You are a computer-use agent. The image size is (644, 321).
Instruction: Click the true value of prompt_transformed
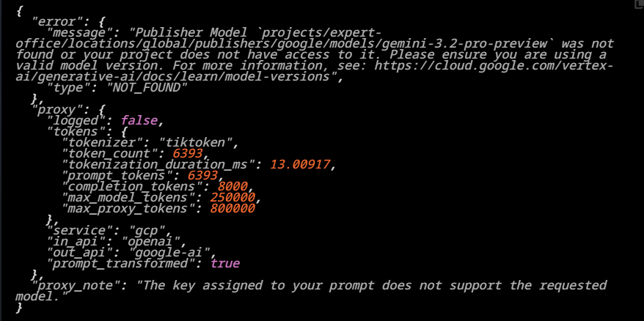pos(224,263)
